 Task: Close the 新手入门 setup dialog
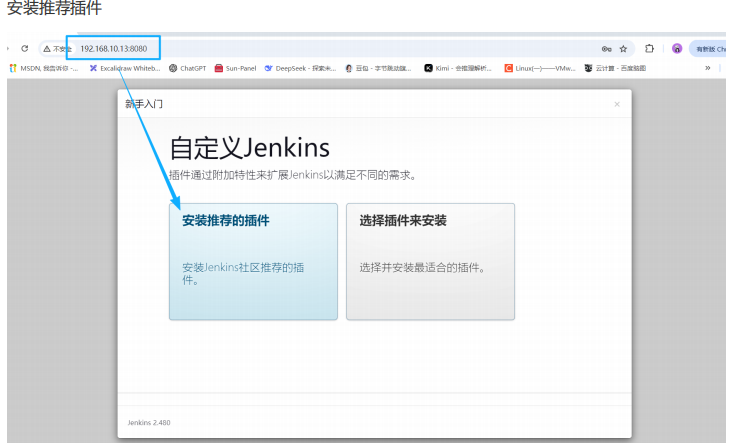click(617, 104)
